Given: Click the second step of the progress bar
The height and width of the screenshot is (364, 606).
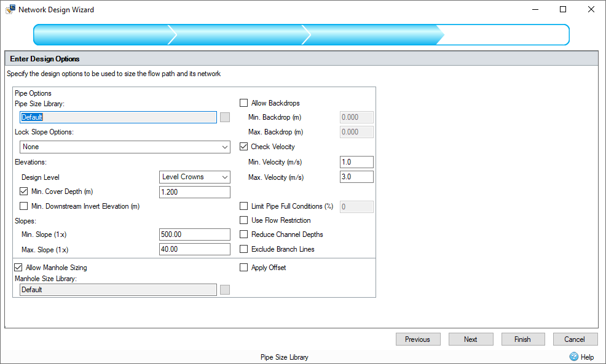Looking at the screenshot, I should pos(240,35).
